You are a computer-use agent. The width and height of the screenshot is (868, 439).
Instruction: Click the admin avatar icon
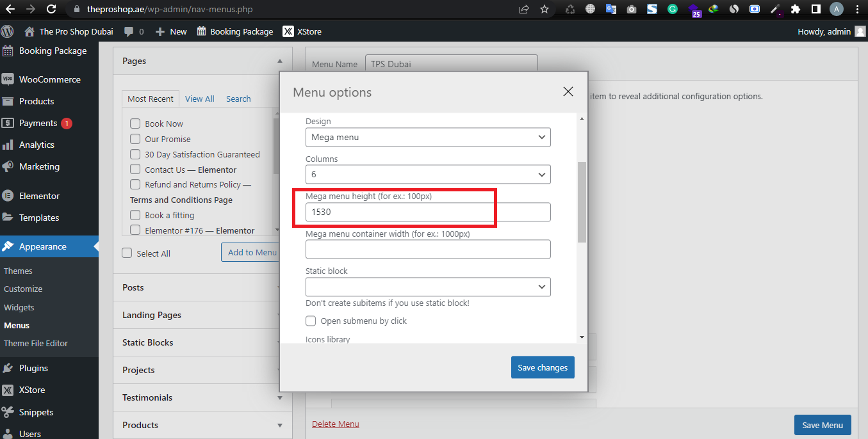click(860, 31)
